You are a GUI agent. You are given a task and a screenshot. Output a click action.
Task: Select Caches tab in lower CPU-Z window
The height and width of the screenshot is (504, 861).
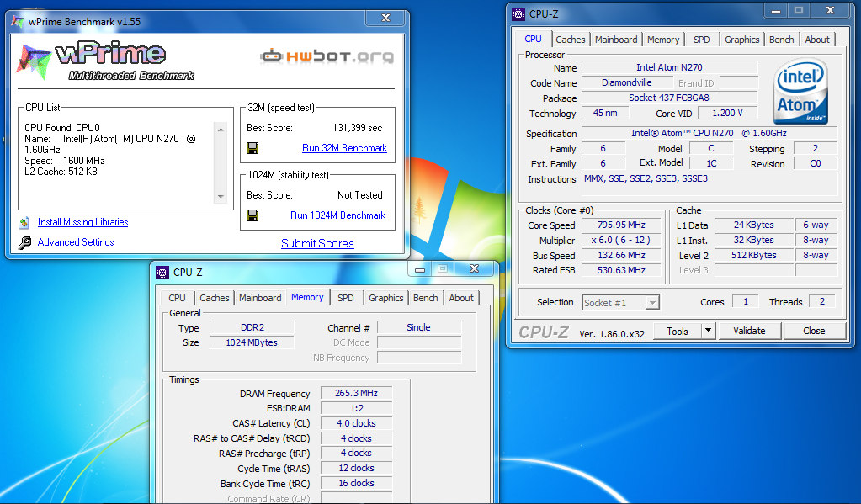[x=214, y=298]
